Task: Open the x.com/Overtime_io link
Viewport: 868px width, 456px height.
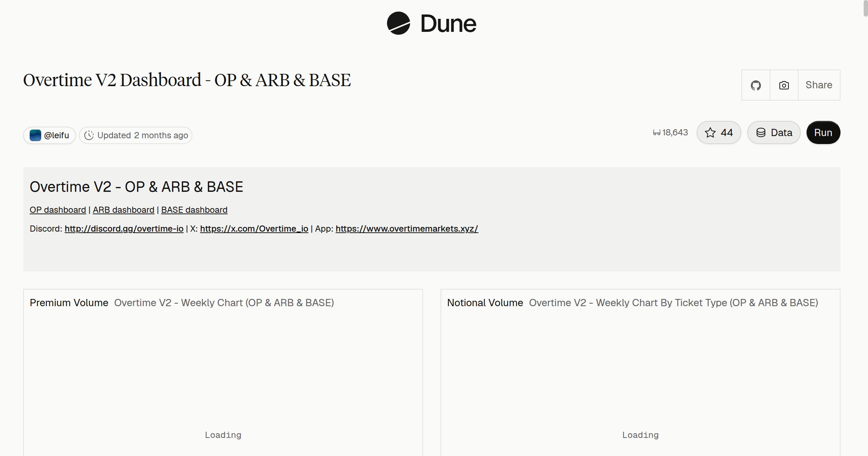Action: pos(254,229)
